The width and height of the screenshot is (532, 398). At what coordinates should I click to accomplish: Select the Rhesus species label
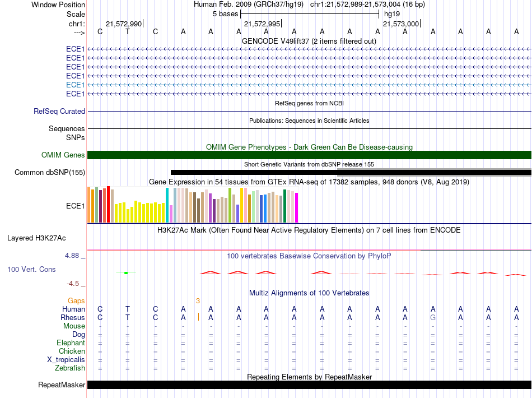(73, 317)
